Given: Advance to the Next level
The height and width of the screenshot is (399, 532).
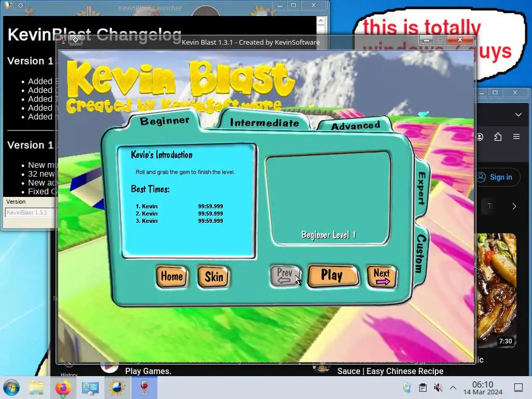Looking at the screenshot, I should pyautogui.click(x=382, y=276).
